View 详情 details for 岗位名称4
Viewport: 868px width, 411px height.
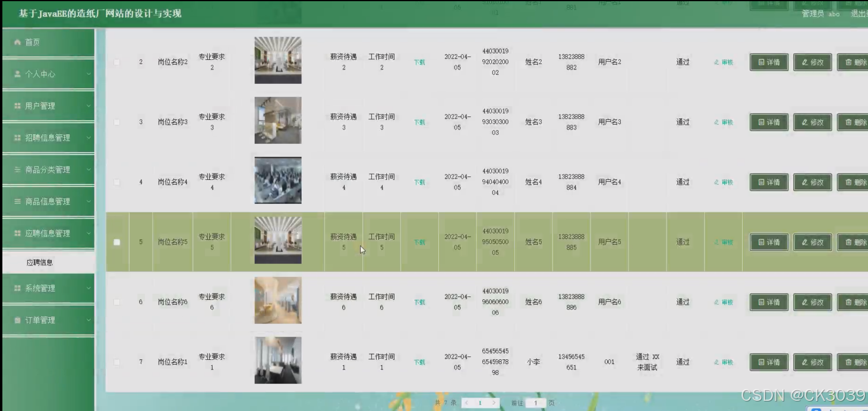[769, 182]
